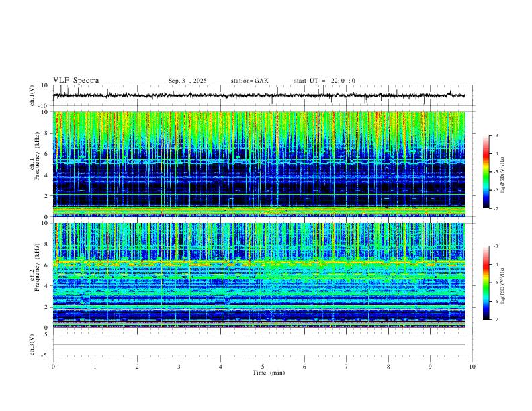Click the "-3" tick on ch.1 colorbar
This screenshot has width=532, height=411.
coord(496,135)
